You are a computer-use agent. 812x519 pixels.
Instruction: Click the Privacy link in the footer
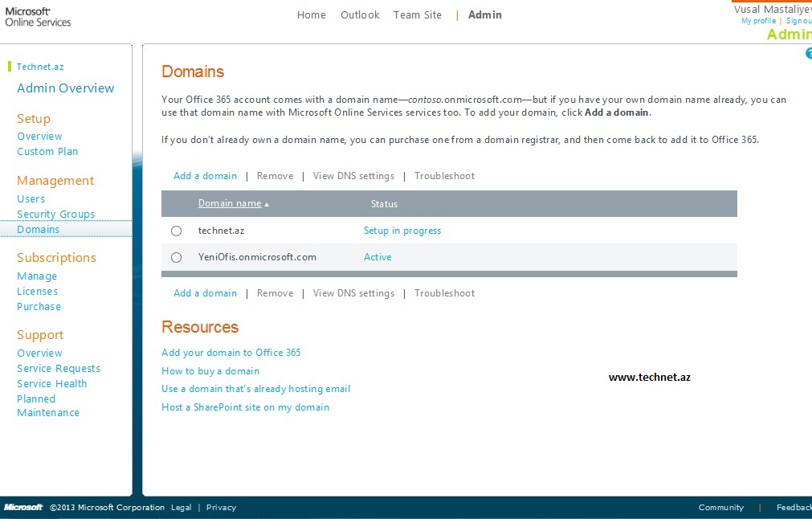click(x=221, y=508)
